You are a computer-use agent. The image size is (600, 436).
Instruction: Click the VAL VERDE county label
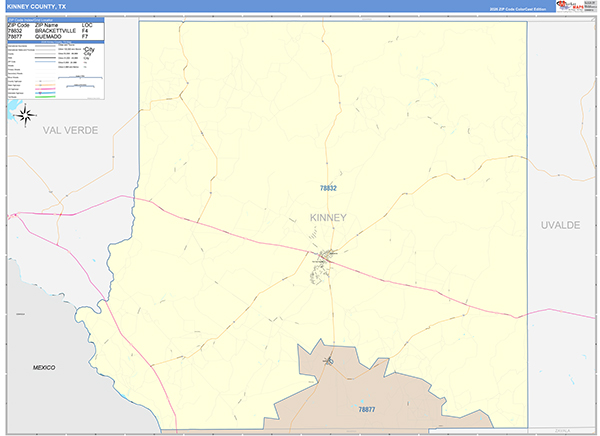(x=70, y=130)
